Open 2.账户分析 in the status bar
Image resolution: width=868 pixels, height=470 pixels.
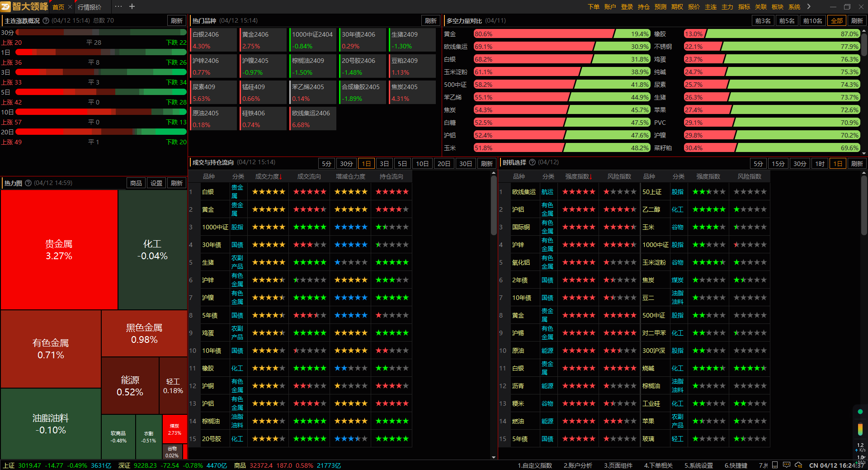(578, 465)
